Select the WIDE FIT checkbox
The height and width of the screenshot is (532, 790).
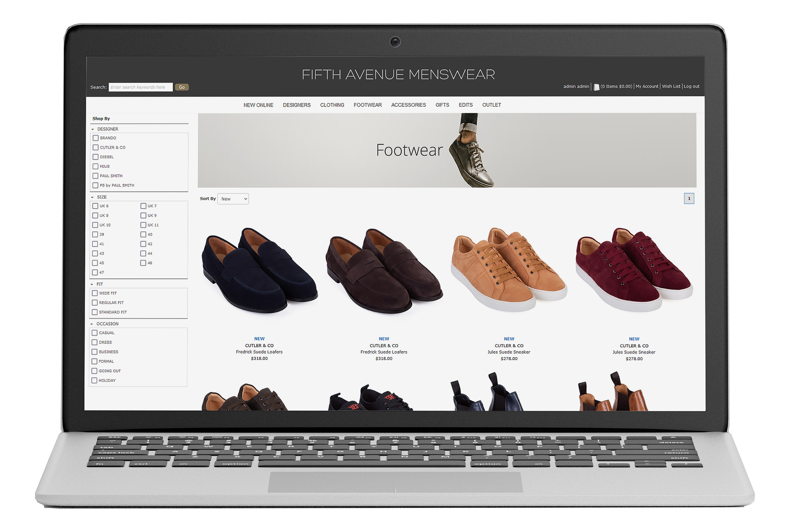tap(95, 293)
